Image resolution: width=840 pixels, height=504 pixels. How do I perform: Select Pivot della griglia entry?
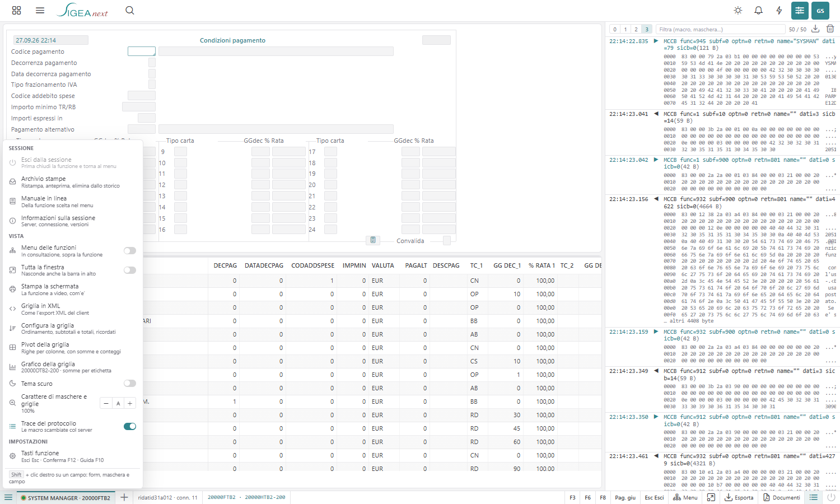coord(72,348)
